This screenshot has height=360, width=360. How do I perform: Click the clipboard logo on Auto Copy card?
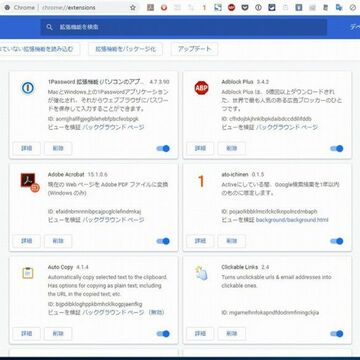click(28, 273)
